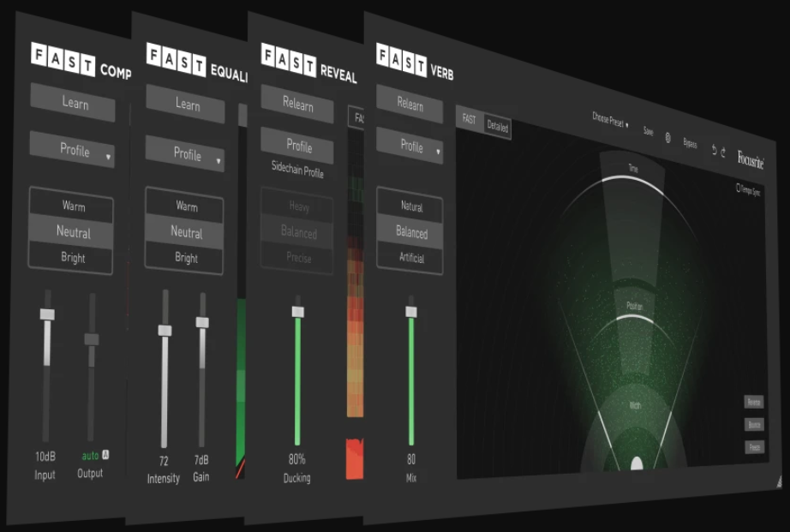Click Profile button in FAST Reveal

(x=297, y=146)
